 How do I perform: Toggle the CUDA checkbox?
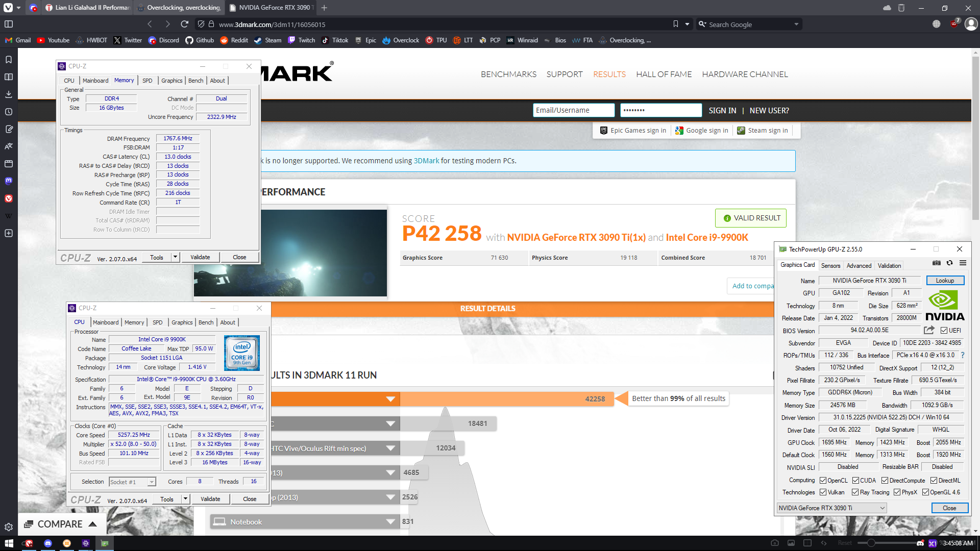(855, 481)
